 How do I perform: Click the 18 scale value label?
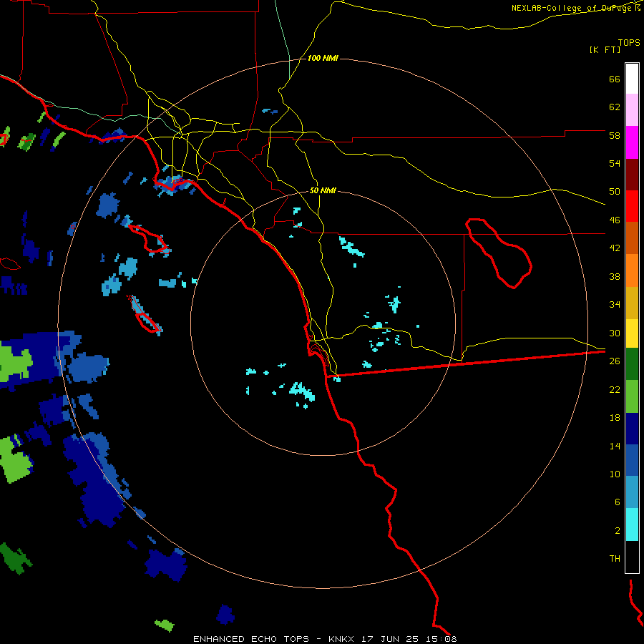(615, 418)
